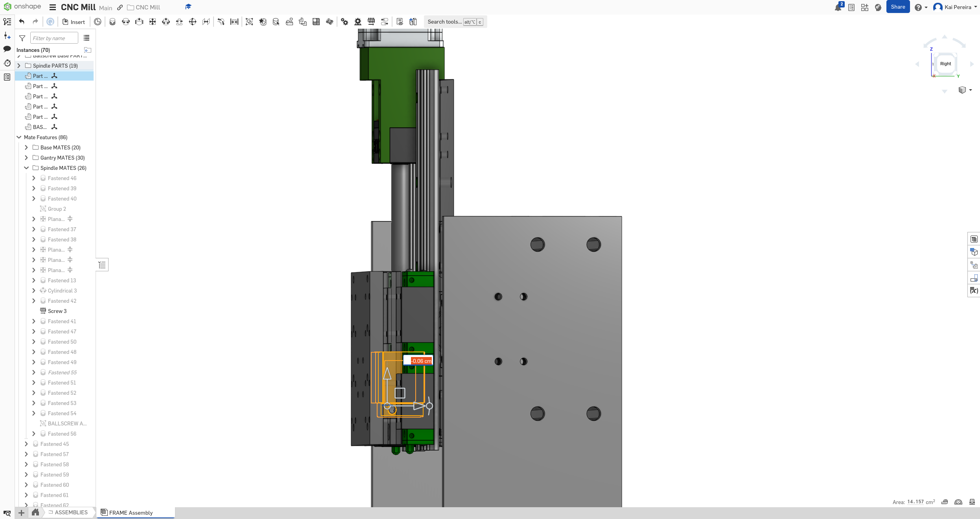Screen dimensions: 980x519
Task: Click the Share button
Action: click(898, 7)
